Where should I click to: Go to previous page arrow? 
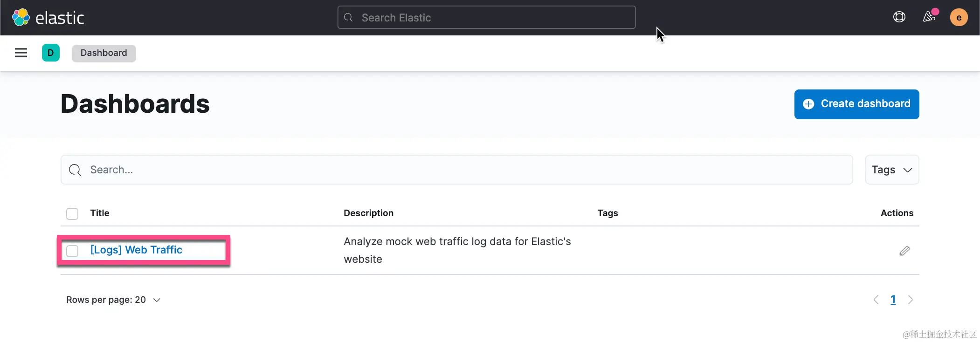pos(876,300)
